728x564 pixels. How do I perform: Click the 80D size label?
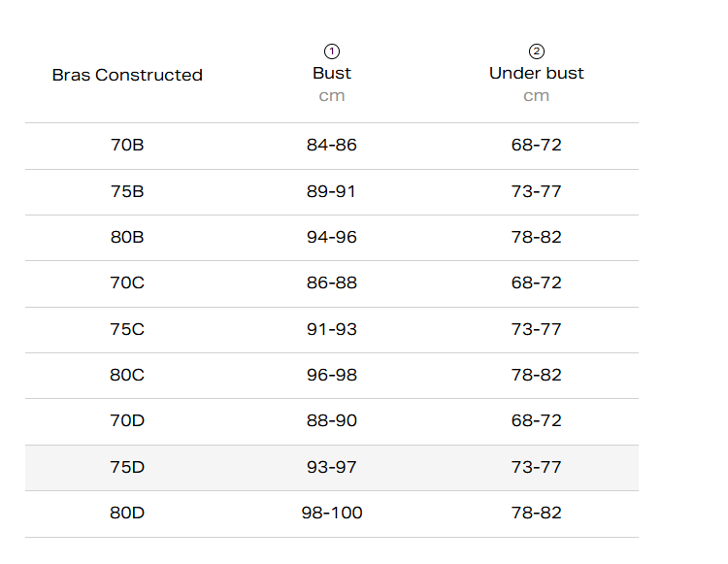127,513
